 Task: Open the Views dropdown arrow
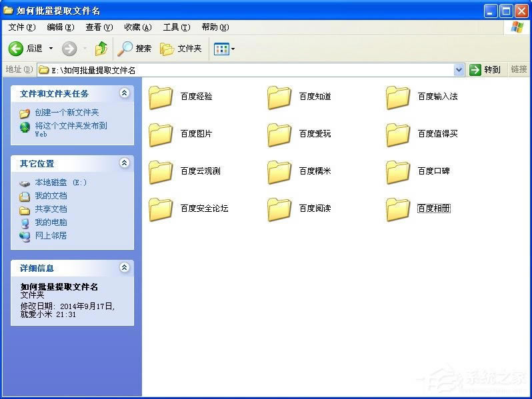233,49
